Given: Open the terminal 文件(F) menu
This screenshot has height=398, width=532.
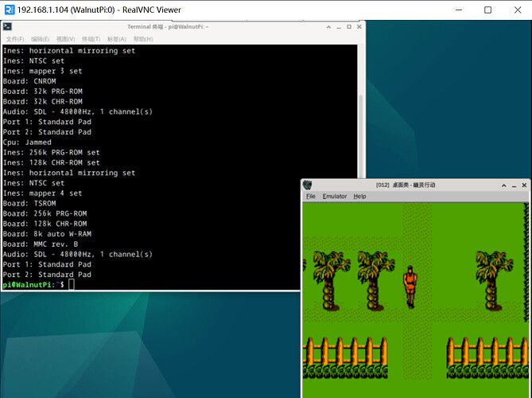Looking at the screenshot, I should coord(15,38).
